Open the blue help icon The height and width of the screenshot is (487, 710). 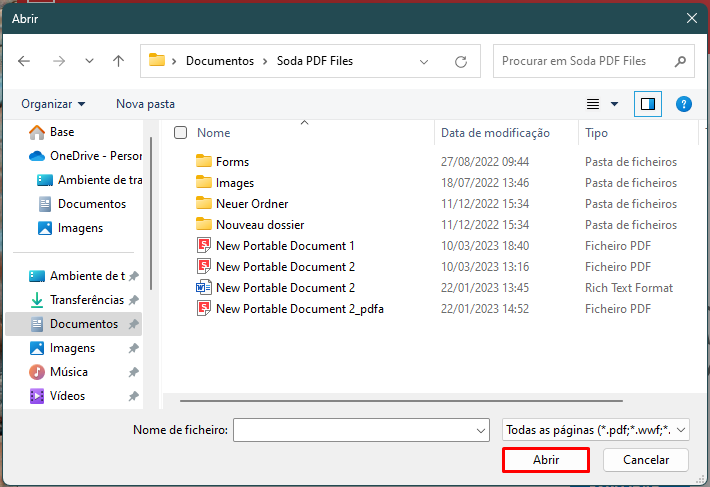tap(684, 104)
